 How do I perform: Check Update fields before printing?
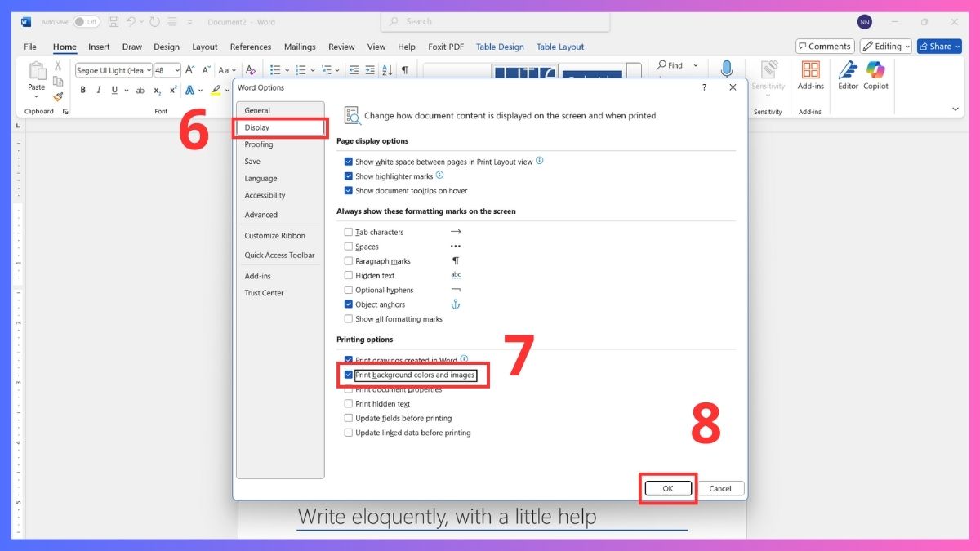point(349,418)
